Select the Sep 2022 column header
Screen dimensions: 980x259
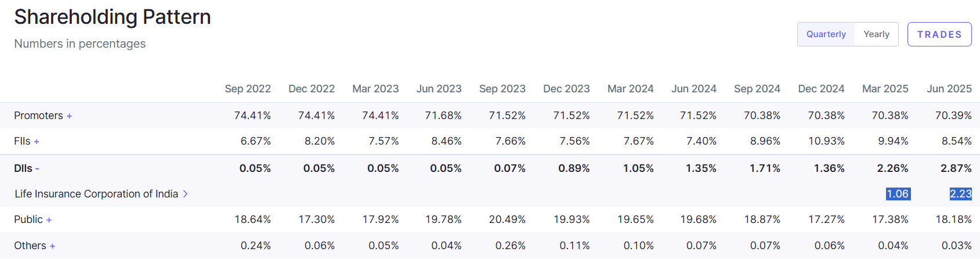pyautogui.click(x=248, y=89)
